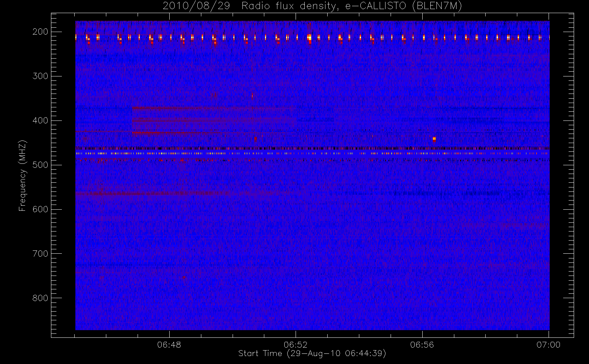This screenshot has height=364, width=589.
Task: Select the 400 frequency axis label
Action: (40, 120)
